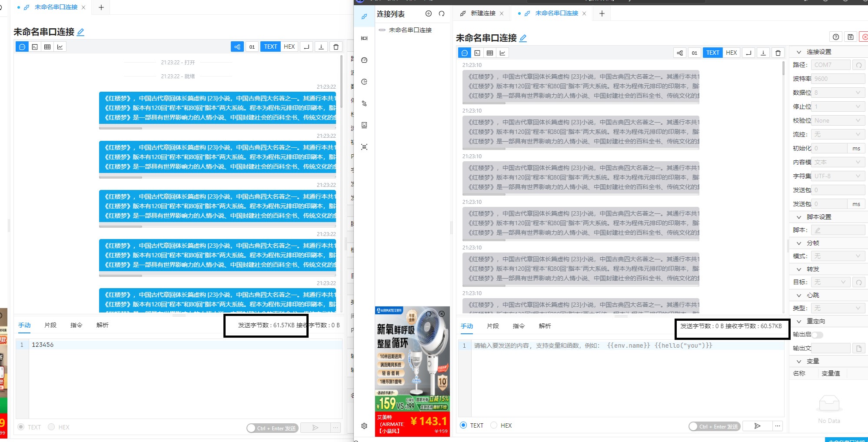The height and width of the screenshot is (442, 868).
Task: Open the 流控 dropdown
Action: click(838, 134)
